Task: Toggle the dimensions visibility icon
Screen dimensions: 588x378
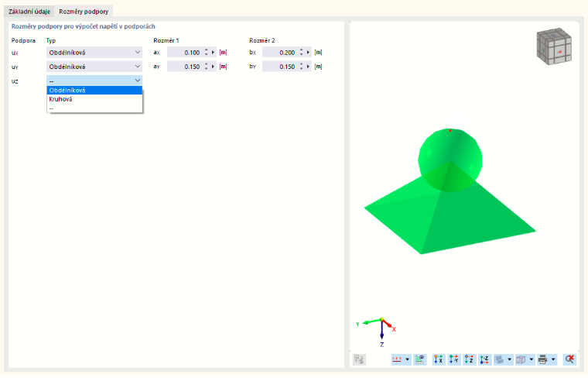Action: point(420,359)
